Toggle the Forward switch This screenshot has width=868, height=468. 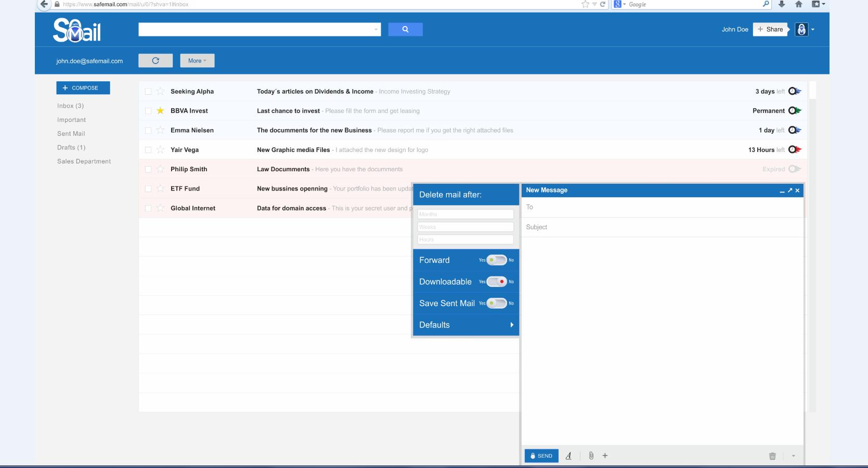[x=496, y=260]
